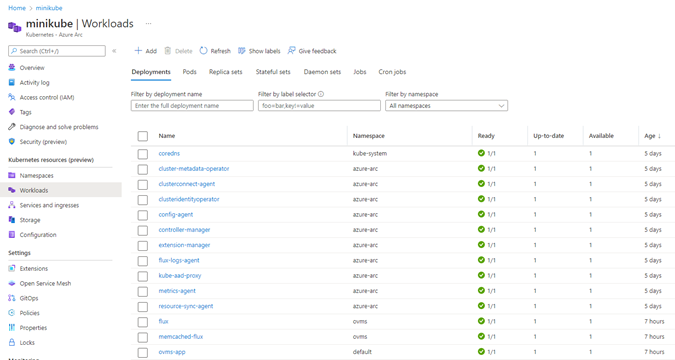Go to Home breadcrumb link
This screenshot has height=360, width=675.
(17, 8)
